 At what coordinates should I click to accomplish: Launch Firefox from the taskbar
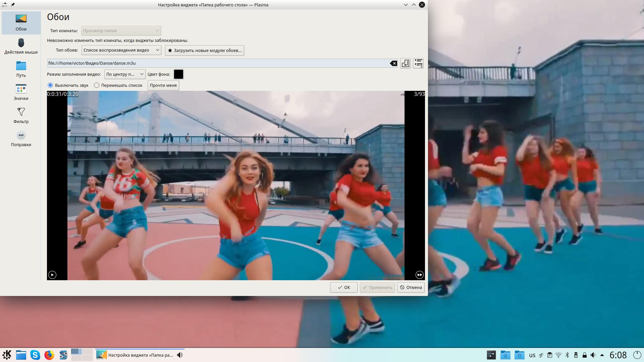49,355
